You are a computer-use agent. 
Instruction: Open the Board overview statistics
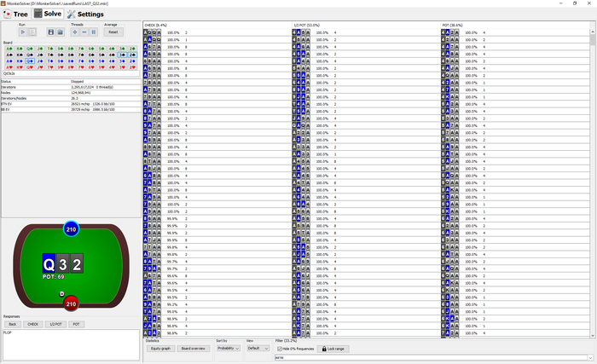[193, 349]
